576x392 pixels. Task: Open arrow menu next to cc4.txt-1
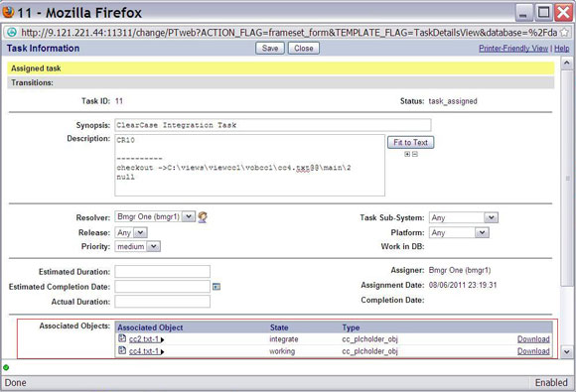click(162, 352)
